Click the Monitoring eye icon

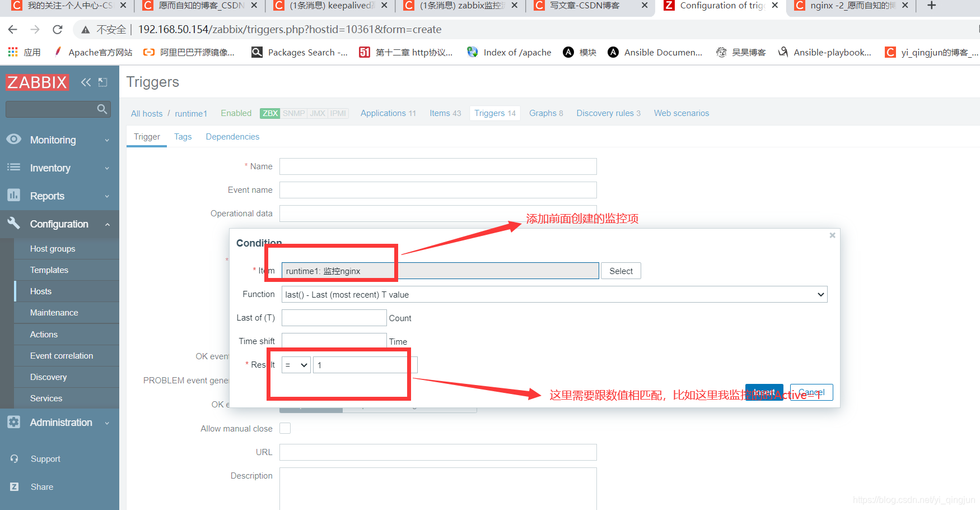14,139
